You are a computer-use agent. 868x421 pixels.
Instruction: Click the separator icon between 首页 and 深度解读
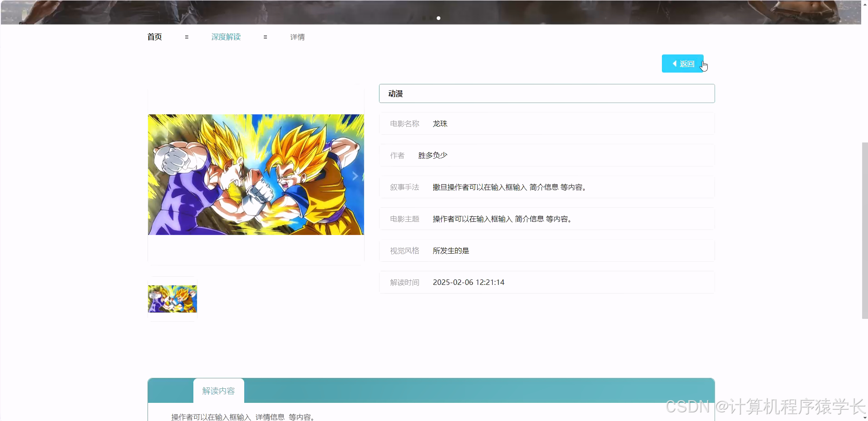[186, 37]
